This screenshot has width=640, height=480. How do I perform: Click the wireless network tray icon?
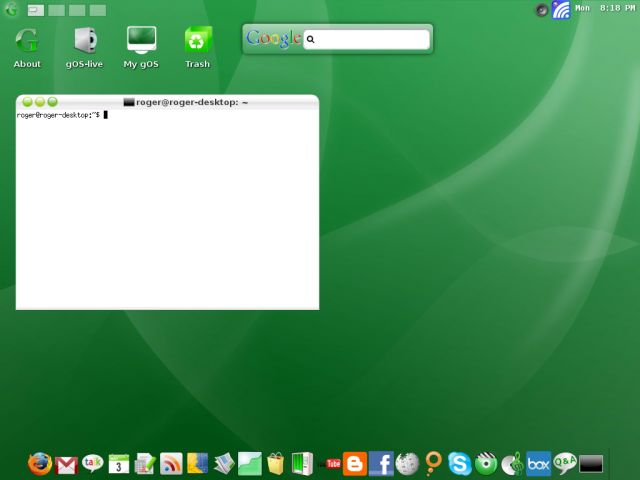pyautogui.click(x=561, y=10)
